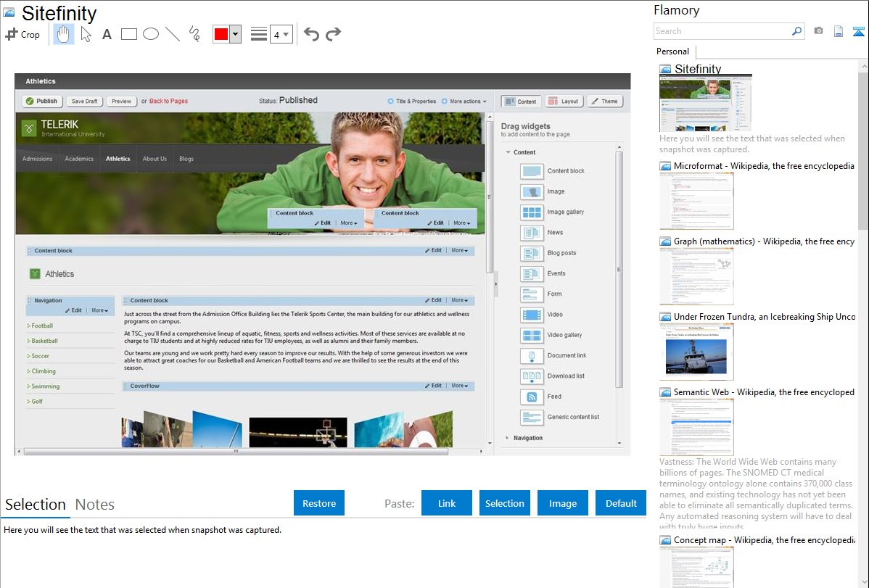Image resolution: width=869 pixels, height=588 pixels.
Task: Pick the ellipse shape tool
Action: pos(151,34)
